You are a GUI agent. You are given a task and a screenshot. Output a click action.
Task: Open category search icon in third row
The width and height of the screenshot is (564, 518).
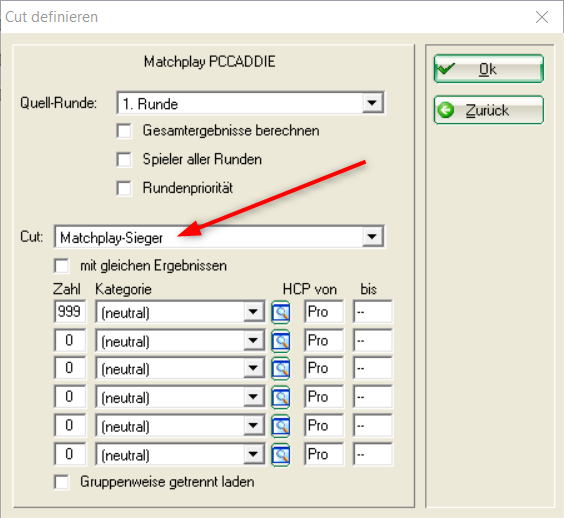(281, 368)
